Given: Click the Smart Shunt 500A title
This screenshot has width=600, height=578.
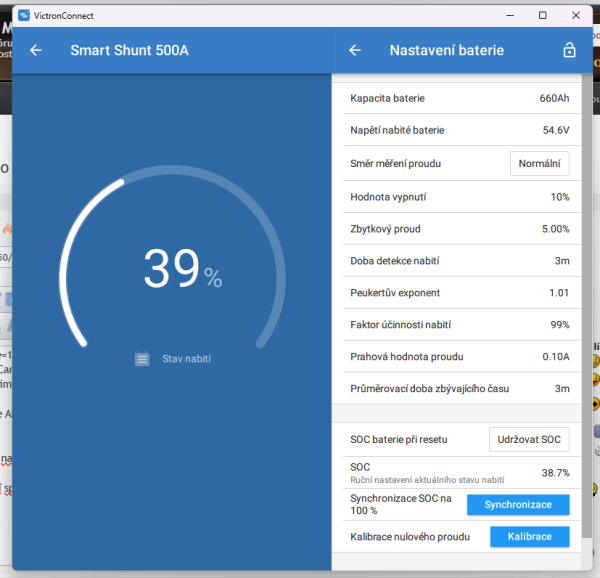Looking at the screenshot, I should 129,50.
